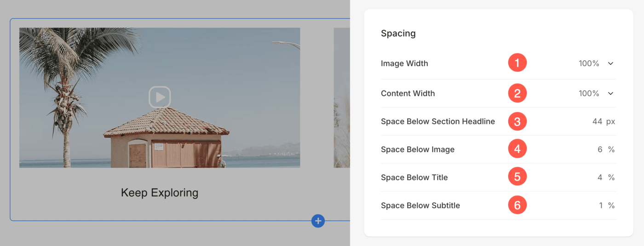
Task: Select the beach hut video thumbnail
Action: point(160,97)
